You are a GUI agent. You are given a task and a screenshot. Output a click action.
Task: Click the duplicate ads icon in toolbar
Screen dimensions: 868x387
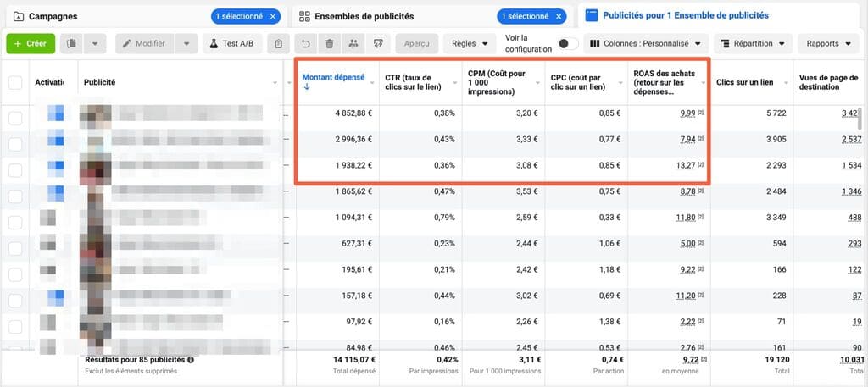coord(71,44)
